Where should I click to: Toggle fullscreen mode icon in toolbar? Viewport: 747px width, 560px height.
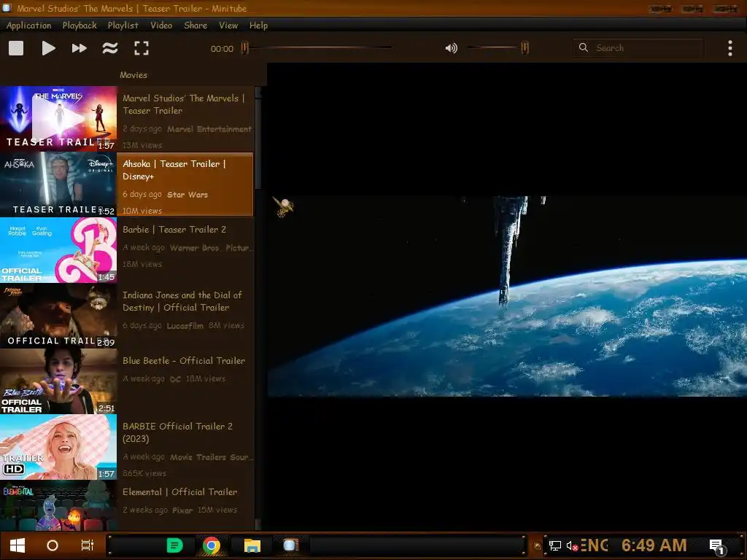coord(141,48)
